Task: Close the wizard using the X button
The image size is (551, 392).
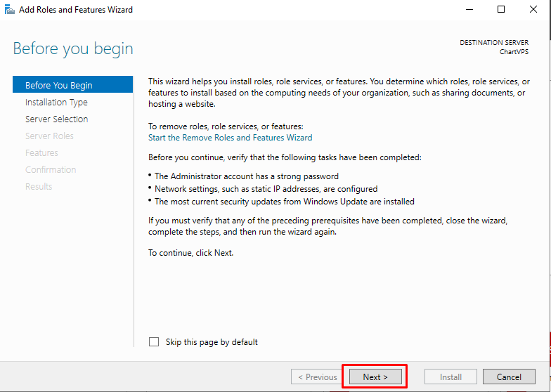Action: 533,10
